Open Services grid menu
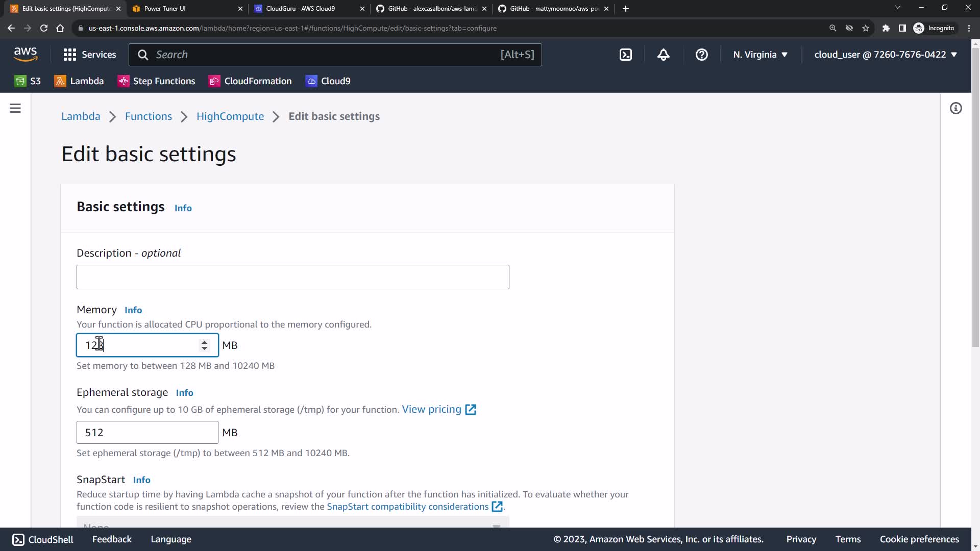Screen dimensions: 980x551 [90, 55]
